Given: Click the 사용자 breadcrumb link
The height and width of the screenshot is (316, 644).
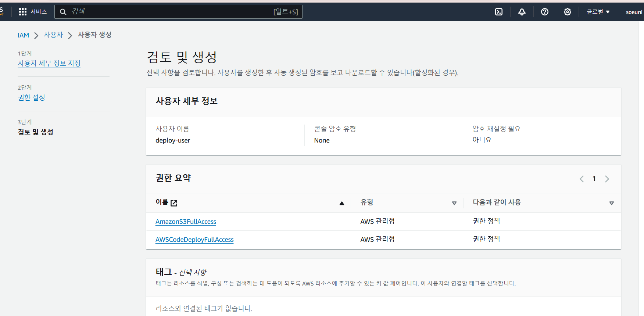Looking at the screenshot, I should click(53, 35).
